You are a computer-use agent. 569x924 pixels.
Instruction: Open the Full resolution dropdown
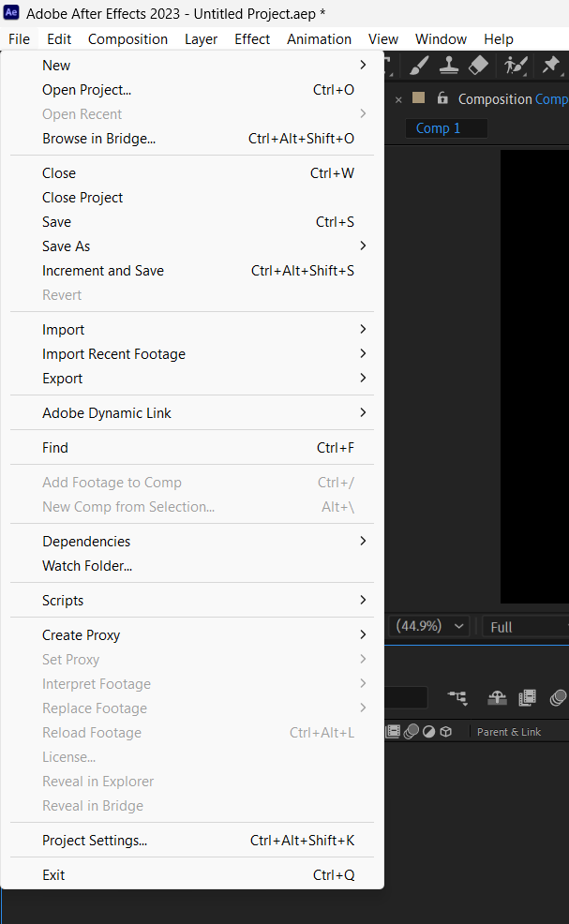(x=525, y=627)
